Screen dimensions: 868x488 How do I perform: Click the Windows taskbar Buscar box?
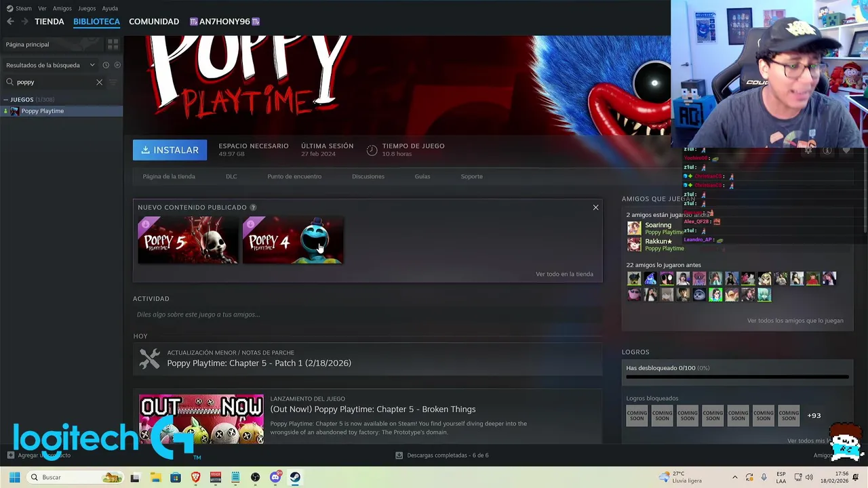(x=75, y=477)
